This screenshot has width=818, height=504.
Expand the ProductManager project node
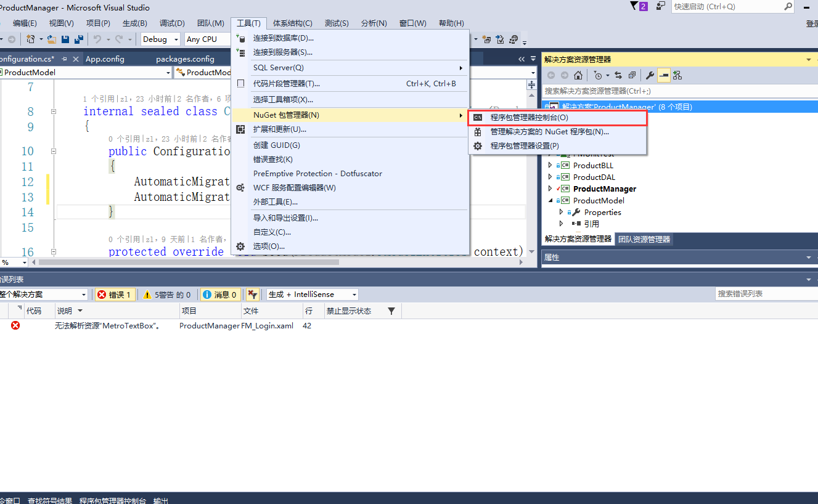pos(550,189)
